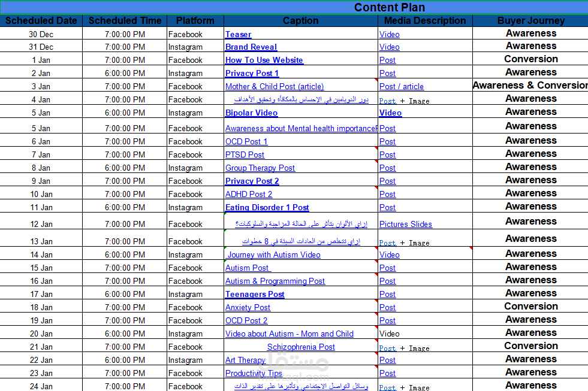
Task: Select Conversion cell in 21 Jan row
Action: [x=530, y=346]
